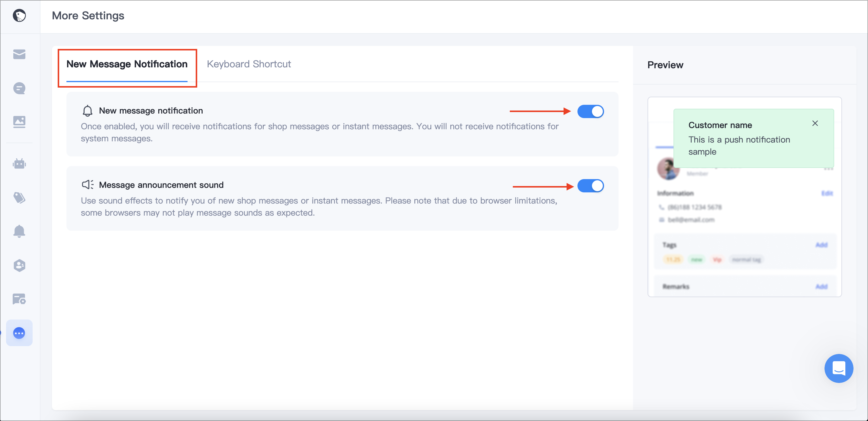Click the Add link beside Tags
Screen dimensions: 868x421
[x=821, y=245]
